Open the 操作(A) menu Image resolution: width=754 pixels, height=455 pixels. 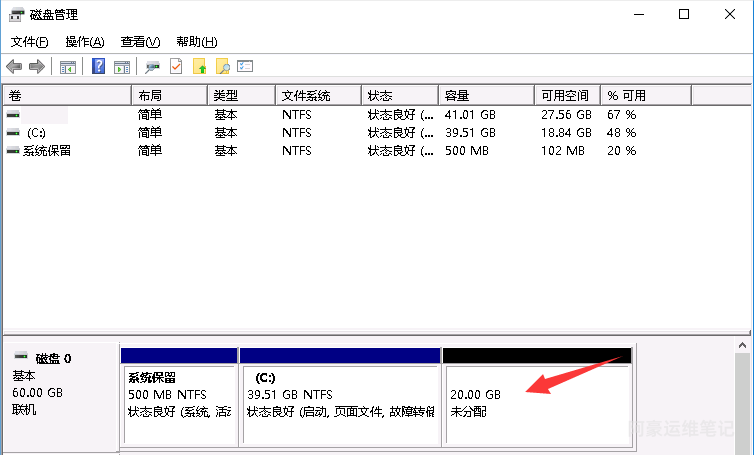point(84,42)
